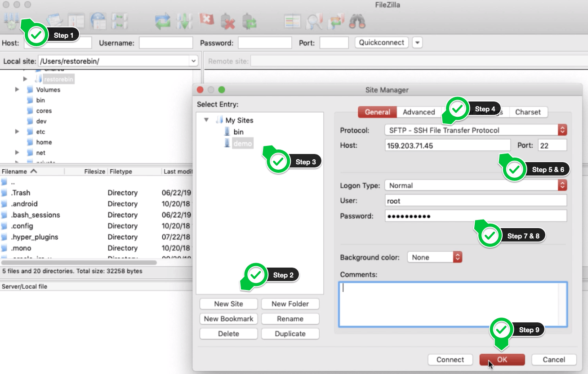Screen dimensions: 588x374
Task: Expand the Volumes folder in local tree
Action: (x=17, y=89)
